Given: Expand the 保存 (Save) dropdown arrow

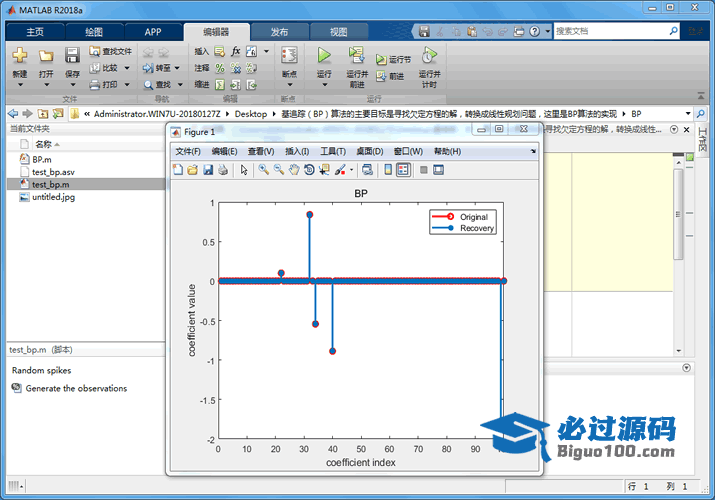Looking at the screenshot, I should [x=73, y=85].
